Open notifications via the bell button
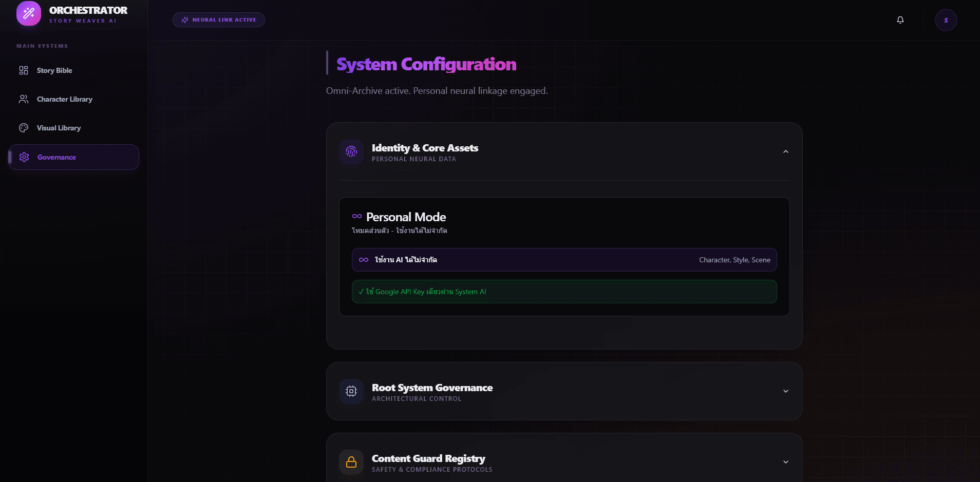Screen dimensions: 980x482 pos(900,20)
